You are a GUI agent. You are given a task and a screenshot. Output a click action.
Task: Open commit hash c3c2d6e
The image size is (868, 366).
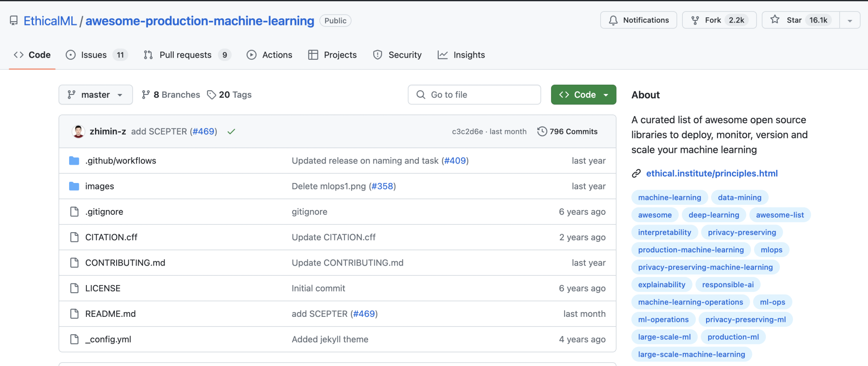[467, 132]
